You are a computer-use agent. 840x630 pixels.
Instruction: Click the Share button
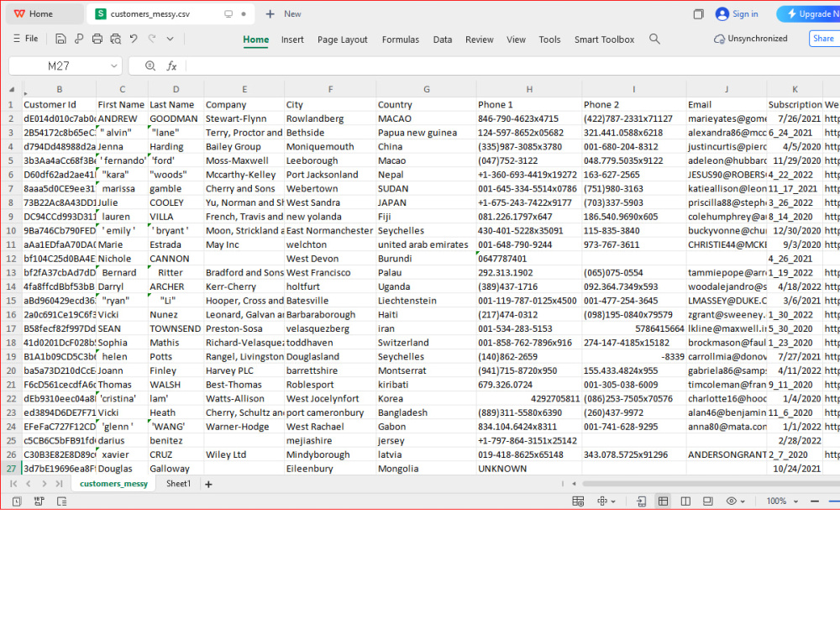pyautogui.click(x=823, y=38)
